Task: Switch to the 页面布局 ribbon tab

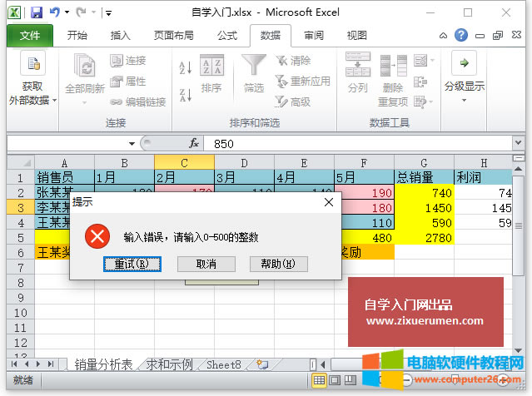Action: (x=173, y=36)
